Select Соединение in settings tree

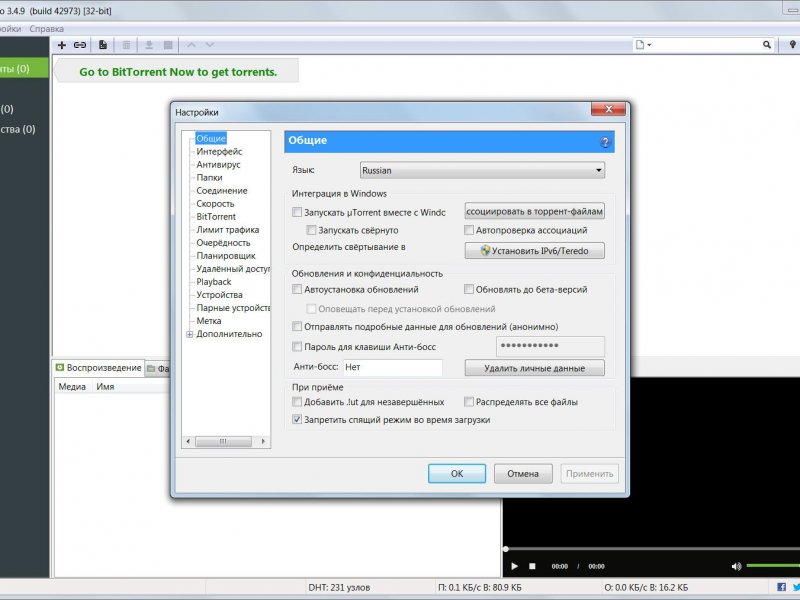point(222,190)
